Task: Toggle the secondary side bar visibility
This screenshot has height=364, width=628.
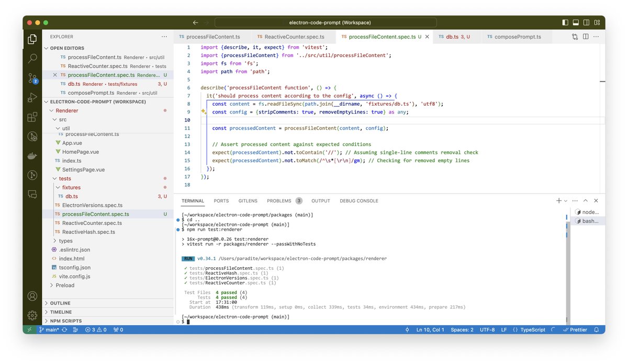Action: [586, 23]
